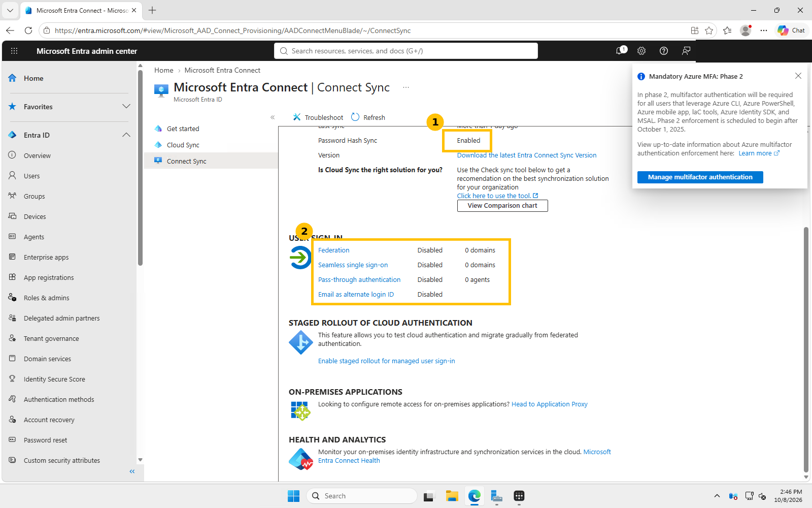This screenshot has height=508, width=812.
Task: Click the Home icon in the sidebar
Action: (x=12, y=78)
